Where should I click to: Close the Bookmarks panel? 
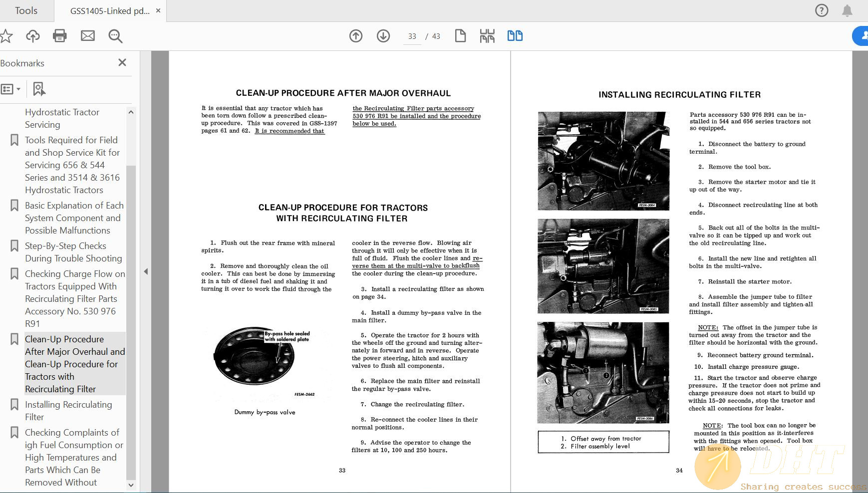pyautogui.click(x=122, y=62)
